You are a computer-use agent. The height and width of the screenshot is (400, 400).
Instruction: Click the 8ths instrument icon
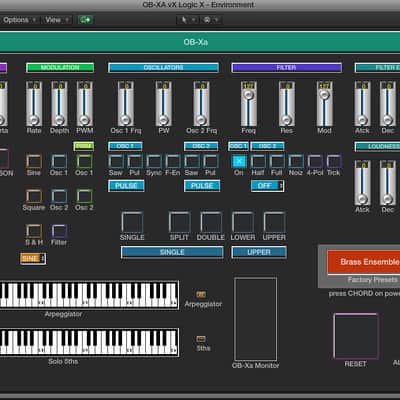click(201, 339)
